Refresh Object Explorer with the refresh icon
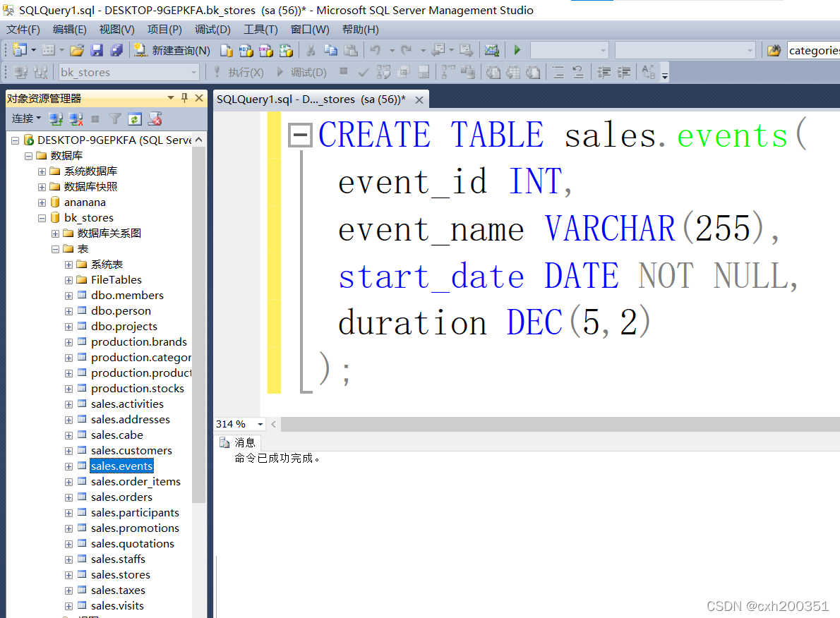This screenshot has height=618, width=840. pyautogui.click(x=135, y=119)
